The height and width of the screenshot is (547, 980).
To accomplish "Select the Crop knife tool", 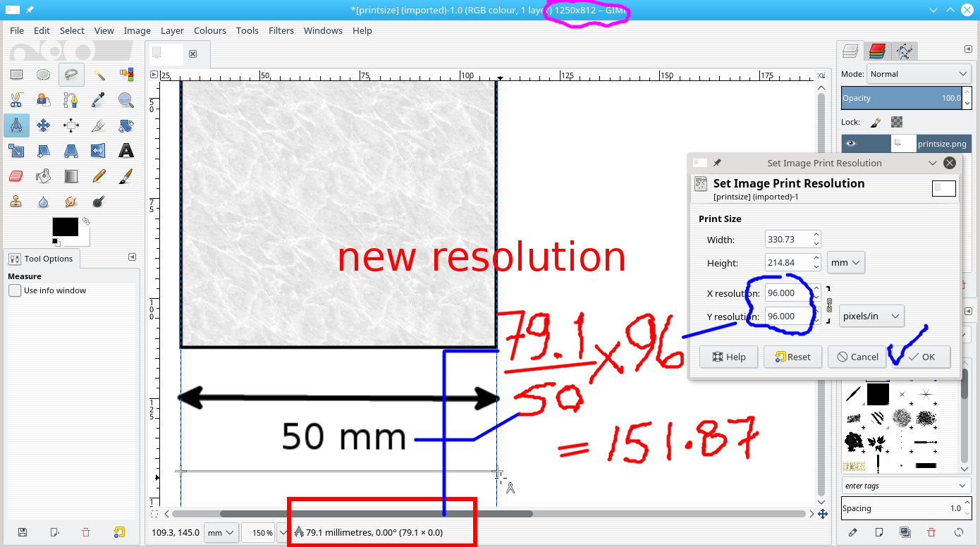I will [99, 125].
